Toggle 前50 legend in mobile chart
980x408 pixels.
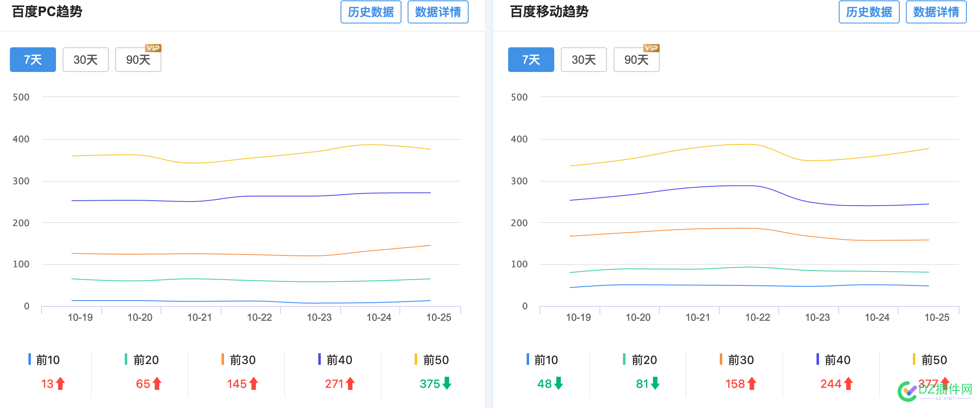point(930,360)
